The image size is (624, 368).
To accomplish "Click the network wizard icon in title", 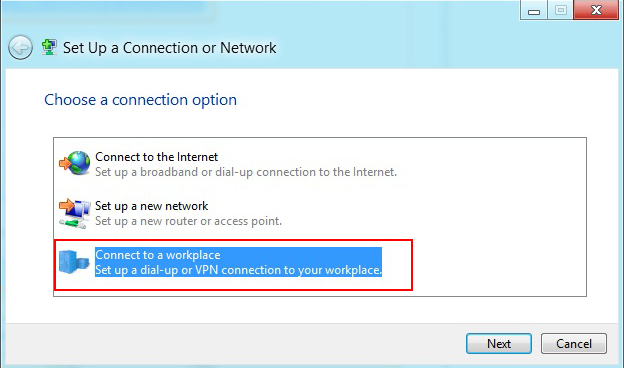I will coord(49,47).
